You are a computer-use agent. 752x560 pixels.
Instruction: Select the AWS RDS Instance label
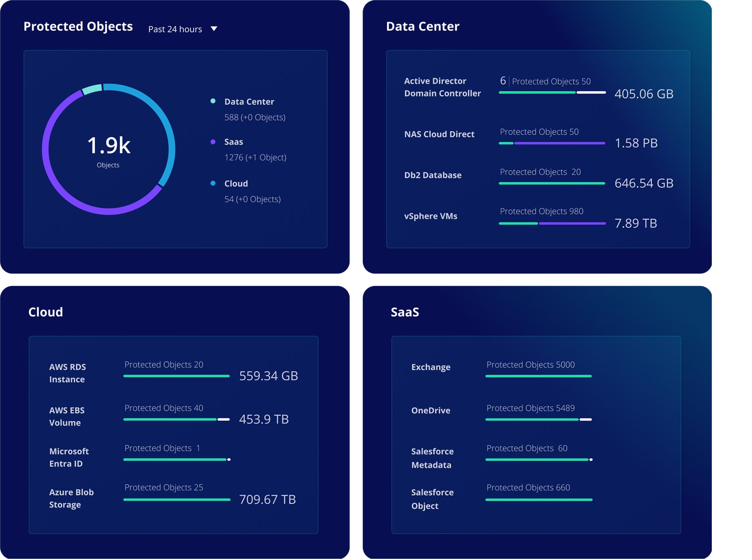[x=67, y=373]
